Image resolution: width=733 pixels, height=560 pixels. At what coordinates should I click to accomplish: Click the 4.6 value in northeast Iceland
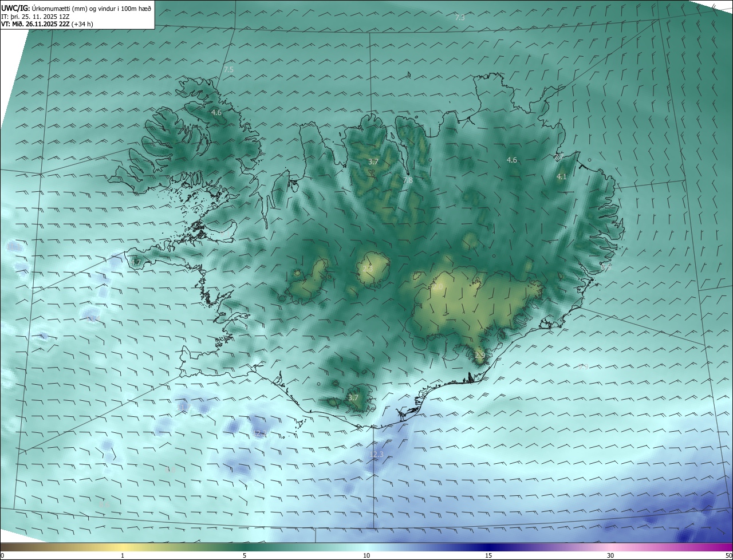pyautogui.click(x=512, y=160)
